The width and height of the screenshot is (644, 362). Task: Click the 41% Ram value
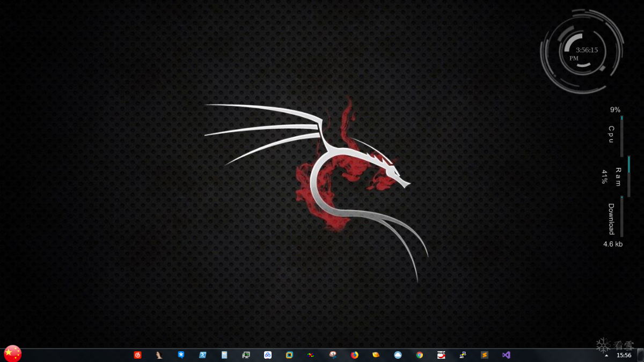604,177
